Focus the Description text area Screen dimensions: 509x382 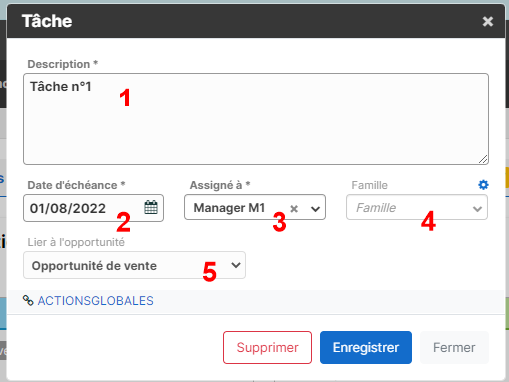256,119
